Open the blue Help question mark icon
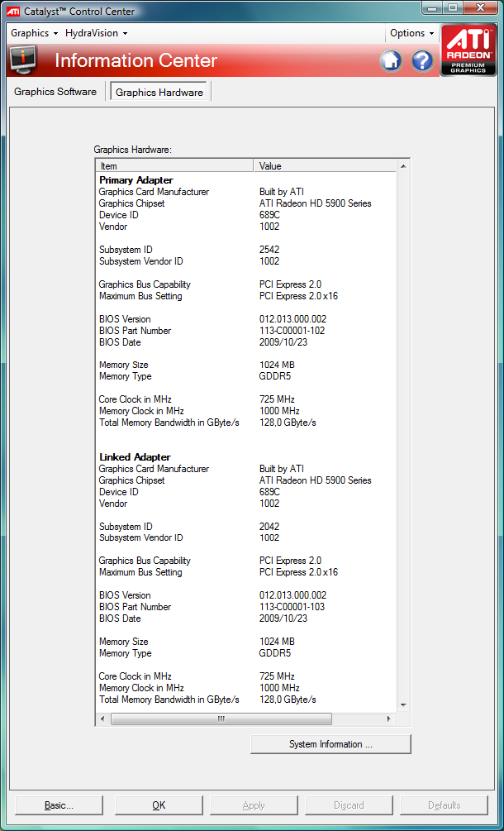Screen dimensions: 504x831 coord(422,61)
